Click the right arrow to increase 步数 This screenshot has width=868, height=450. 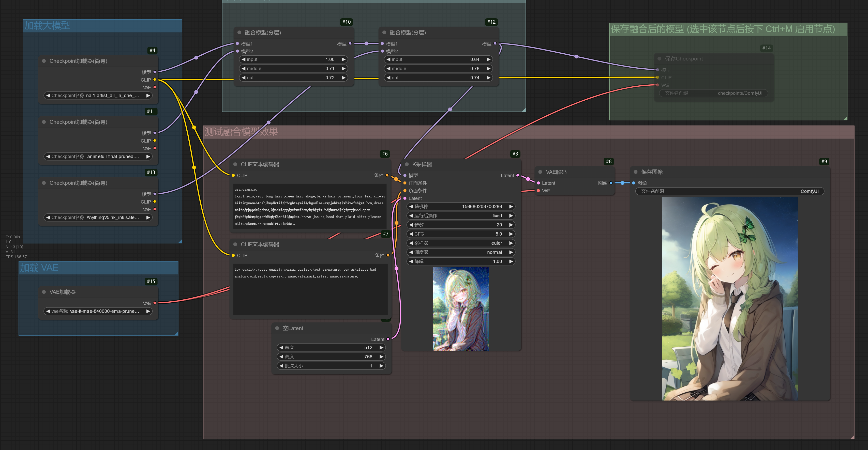511,225
